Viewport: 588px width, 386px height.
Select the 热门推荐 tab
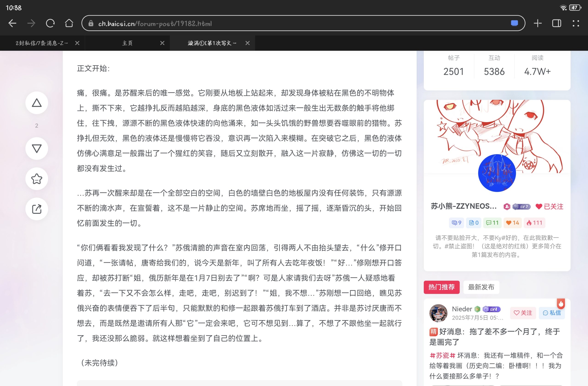pyautogui.click(x=441, y=287)
